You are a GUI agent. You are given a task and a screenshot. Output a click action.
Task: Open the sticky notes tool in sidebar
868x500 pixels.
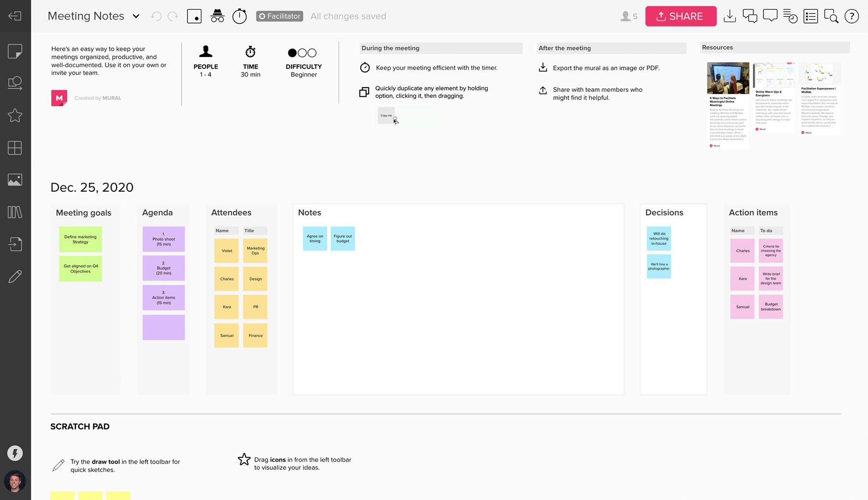[x=15, y=51]
